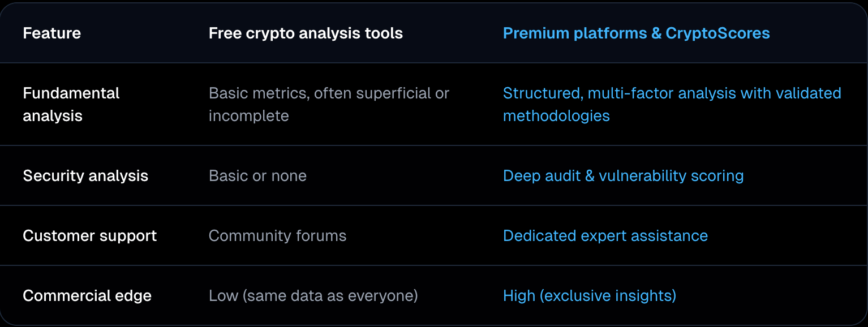868x327 pixels.
Task: Select the Commercial edge row label
Action: point(87,296)
